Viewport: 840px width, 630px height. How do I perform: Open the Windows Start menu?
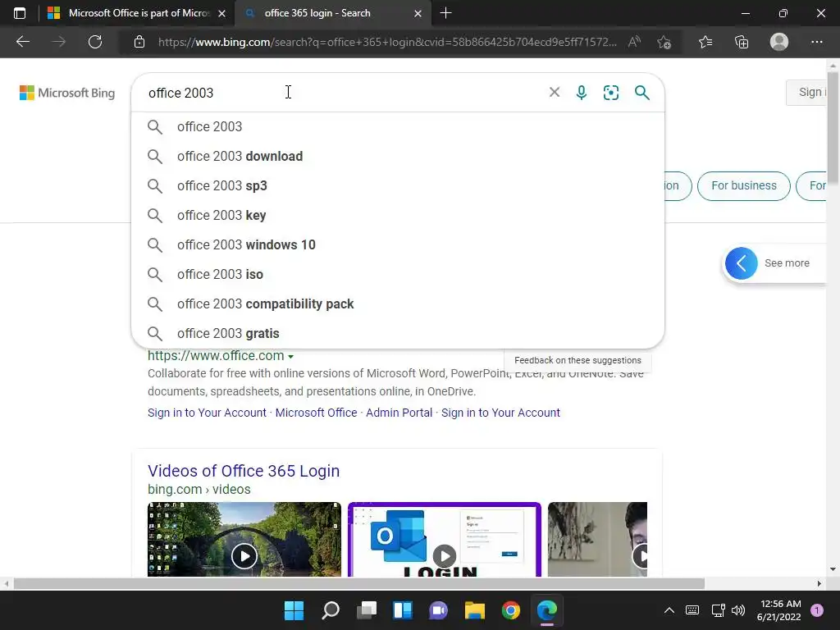[x=294, y=610]
